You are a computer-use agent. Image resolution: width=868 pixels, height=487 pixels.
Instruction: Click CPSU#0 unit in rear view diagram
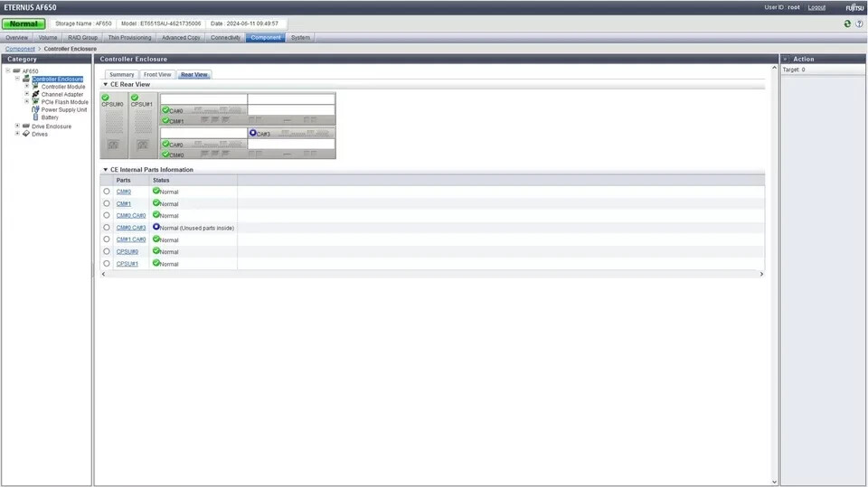point(113,126)
